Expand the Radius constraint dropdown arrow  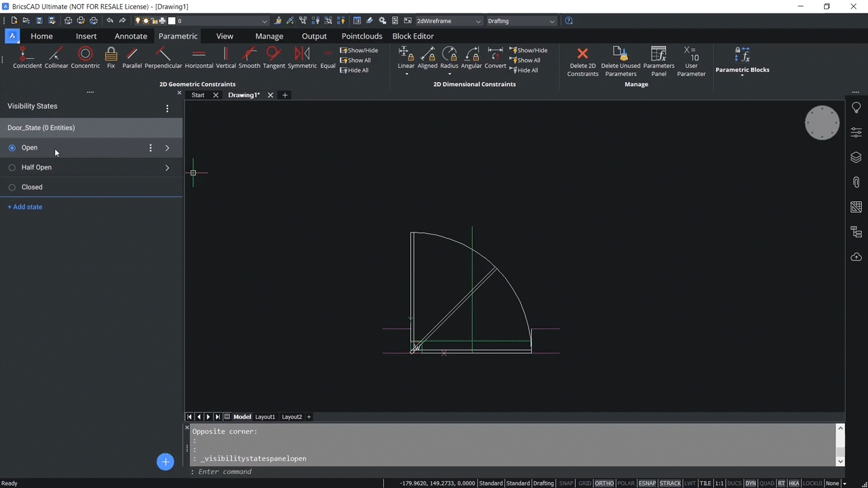tap(450, 73)
